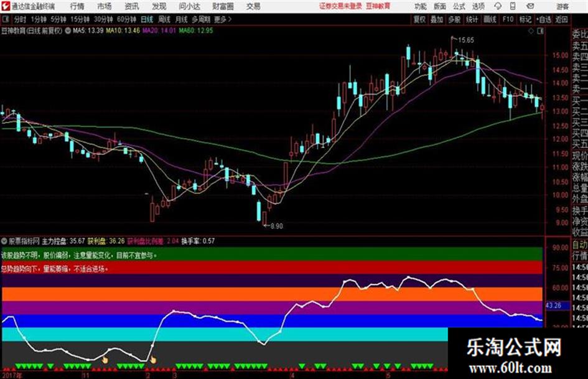588x379 pixels.
Task: Click the 通达信 red logo icon
Action: point(6,6)
